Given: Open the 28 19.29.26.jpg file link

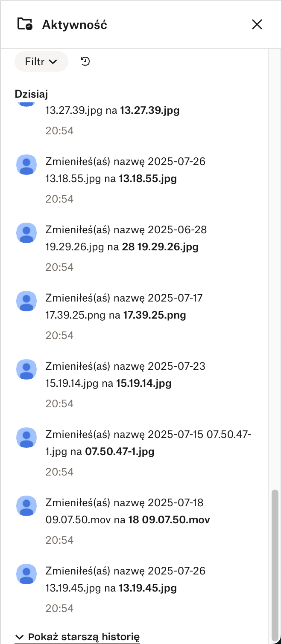Looking at the screenshot, I should click(x=160, y=247).
